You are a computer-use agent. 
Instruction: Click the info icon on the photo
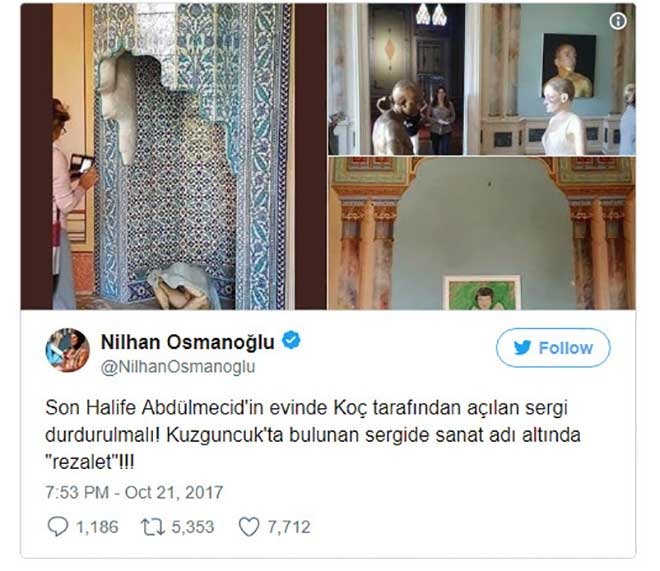pos(617,21)
